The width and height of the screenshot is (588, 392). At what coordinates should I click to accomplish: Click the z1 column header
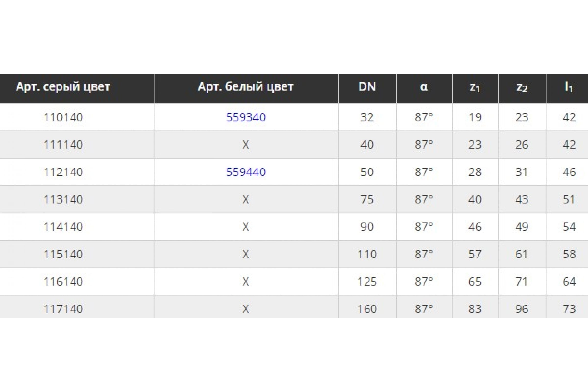[475, 87]
